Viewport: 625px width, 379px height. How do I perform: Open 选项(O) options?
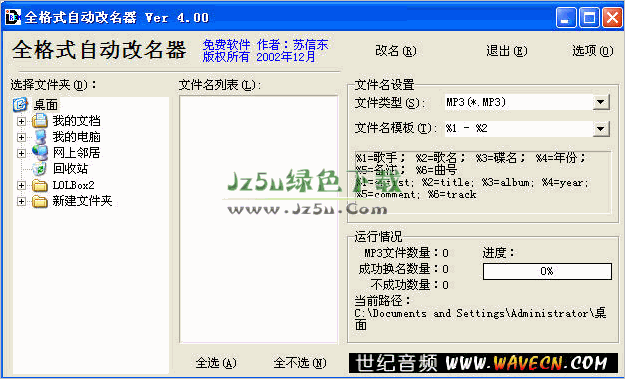coord(593,51)
